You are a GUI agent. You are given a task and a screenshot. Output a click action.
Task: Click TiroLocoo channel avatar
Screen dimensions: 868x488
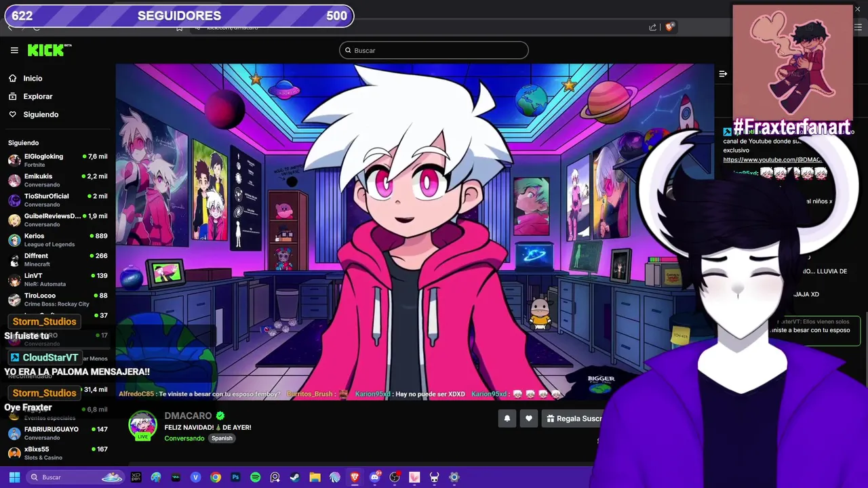[14, 300]
